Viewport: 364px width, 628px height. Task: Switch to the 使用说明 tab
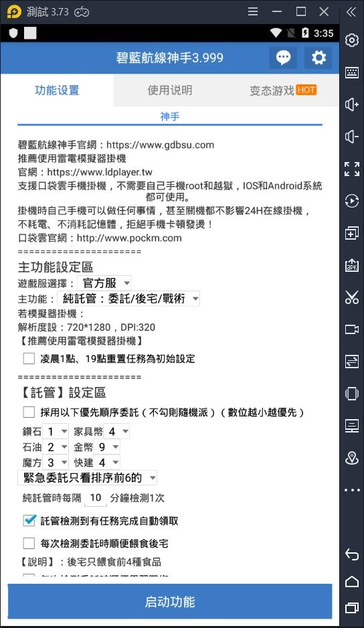click(170, 90)
